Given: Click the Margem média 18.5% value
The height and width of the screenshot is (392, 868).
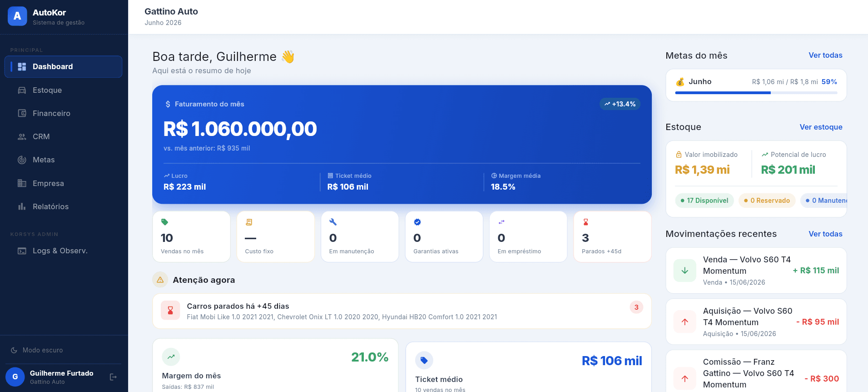Looking at the screenshot, I should coord(503,187).
